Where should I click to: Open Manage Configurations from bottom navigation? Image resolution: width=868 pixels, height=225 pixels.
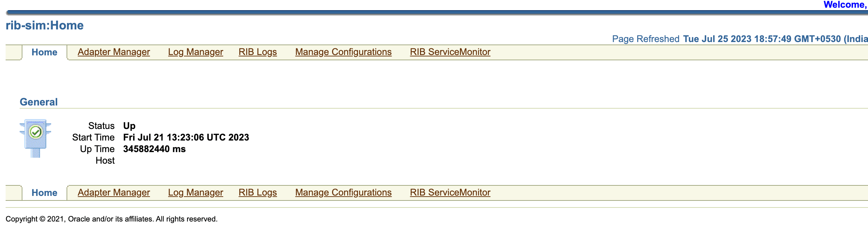point(343,192)
